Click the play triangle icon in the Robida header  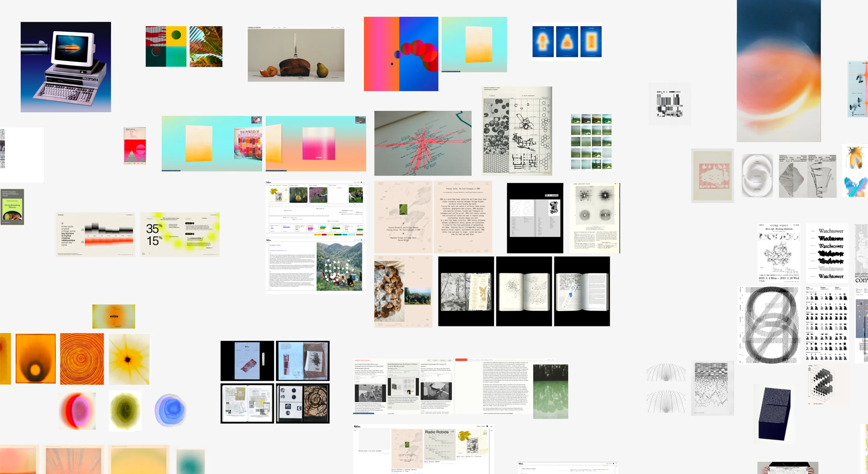click(362, 182)
